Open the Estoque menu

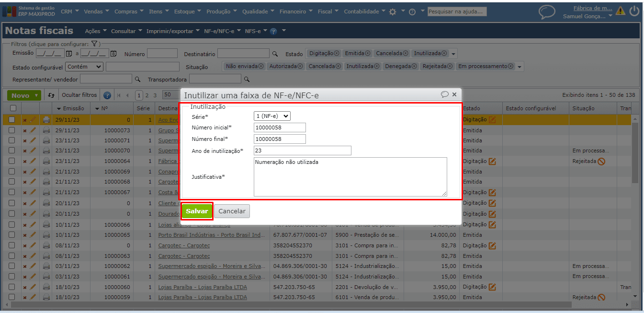pyautogui.click(x=188, y=12)
